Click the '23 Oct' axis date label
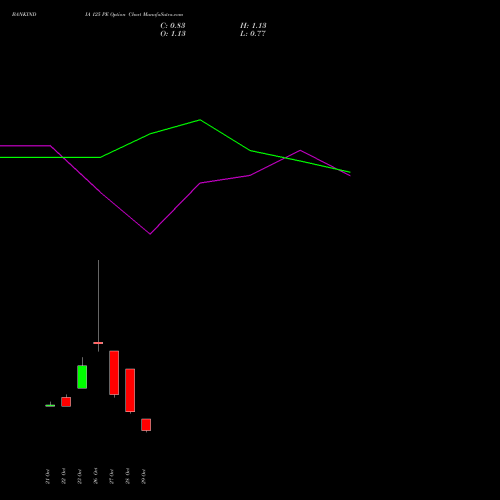 click(x=80, y=477)
